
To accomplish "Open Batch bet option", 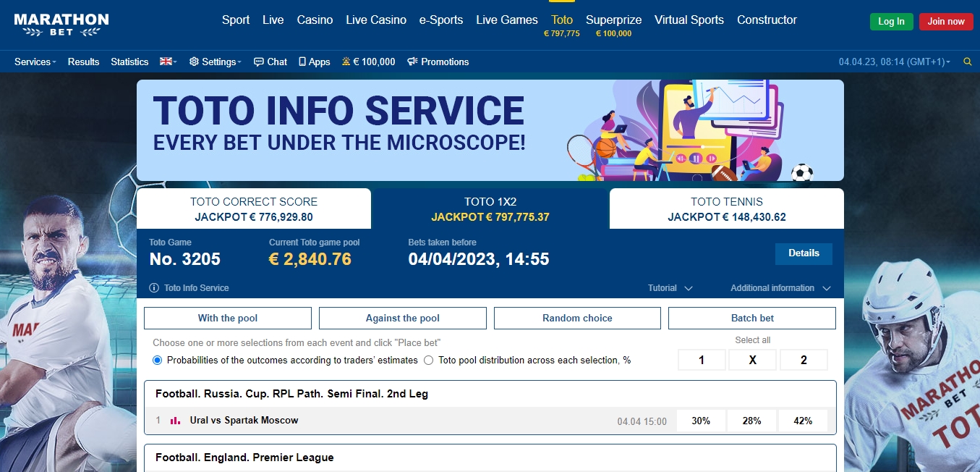I will [752, 319].
